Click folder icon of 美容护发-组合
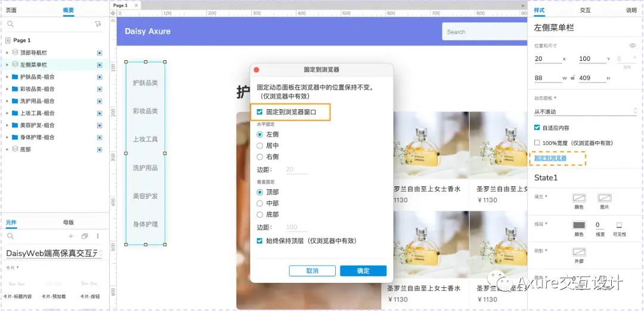Screen dimensions: 644x311 pyautogui.click(x=15, y=125)
